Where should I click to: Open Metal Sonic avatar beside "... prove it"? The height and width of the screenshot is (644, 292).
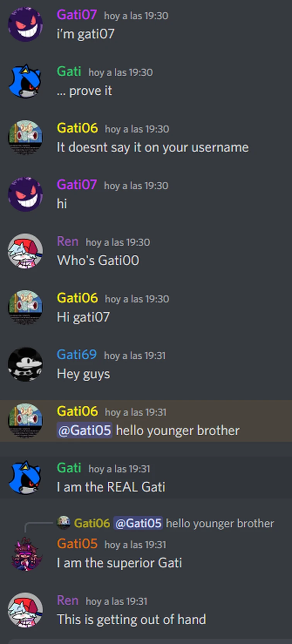click(25, 81)
